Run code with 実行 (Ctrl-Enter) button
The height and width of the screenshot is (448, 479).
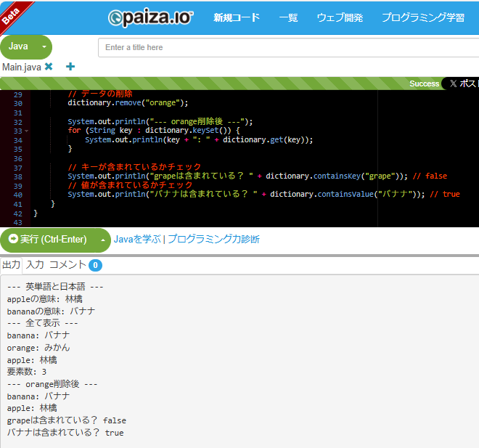tap(48, 240)
